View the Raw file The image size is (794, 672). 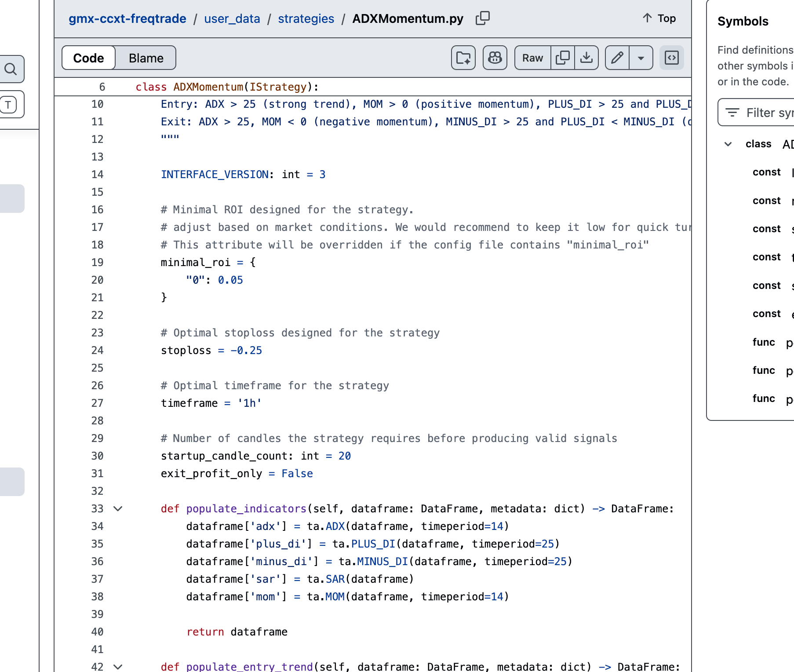[532, 58]
